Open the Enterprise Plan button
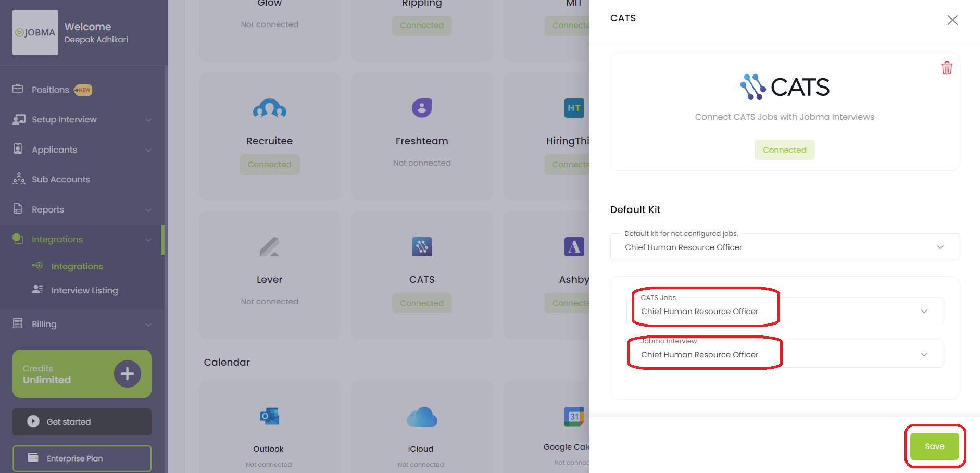The height and width of the screenshot is (473, 980). coord(82,458)
